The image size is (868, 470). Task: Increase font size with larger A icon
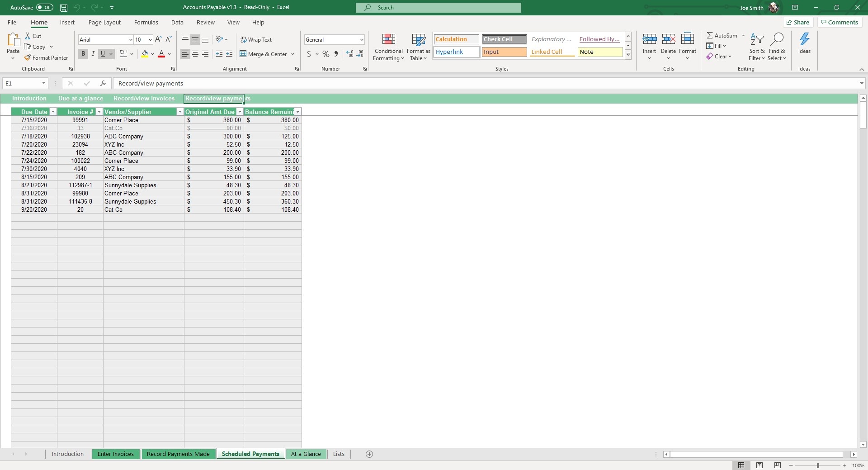[158, 39]
